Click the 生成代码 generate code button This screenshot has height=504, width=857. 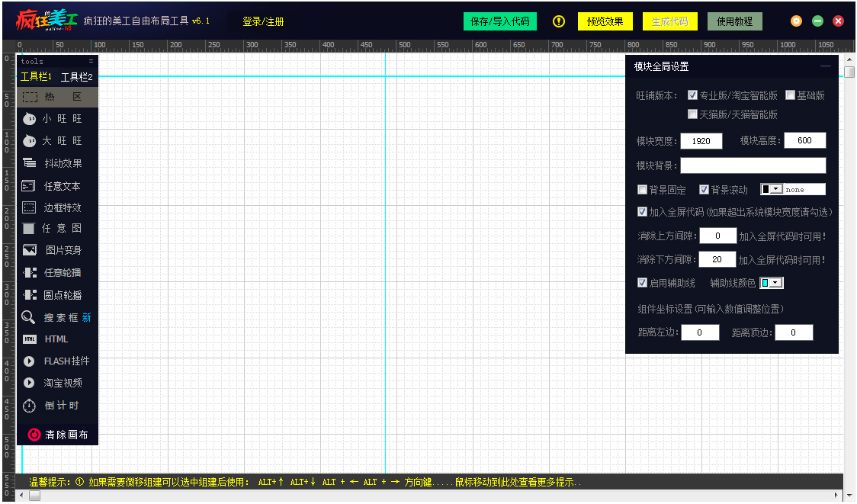670,21
